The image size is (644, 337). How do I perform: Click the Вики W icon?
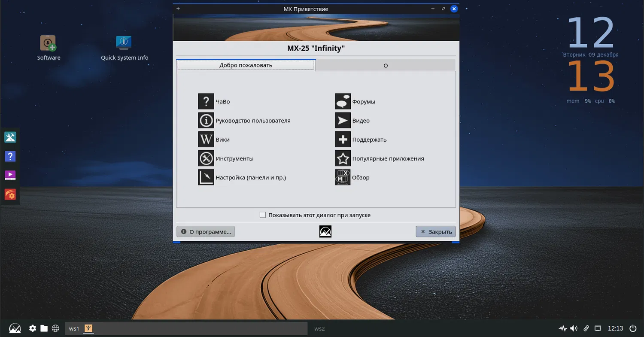pos(206,140)
